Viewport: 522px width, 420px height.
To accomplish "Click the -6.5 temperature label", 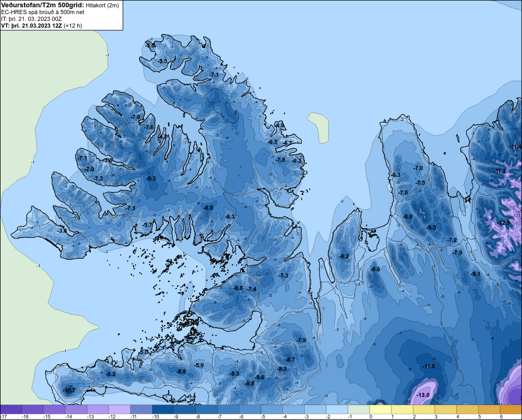I will [272, 142].
